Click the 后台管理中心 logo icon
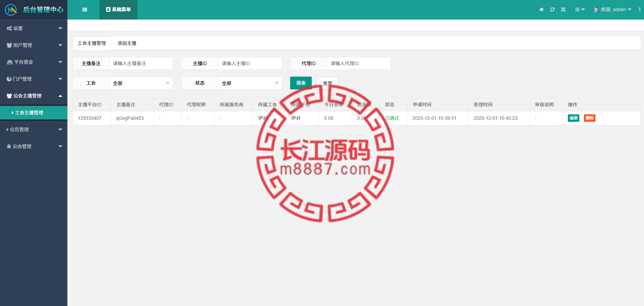The image size is (644, 306). pyautogui.click(x=11, y=10)
